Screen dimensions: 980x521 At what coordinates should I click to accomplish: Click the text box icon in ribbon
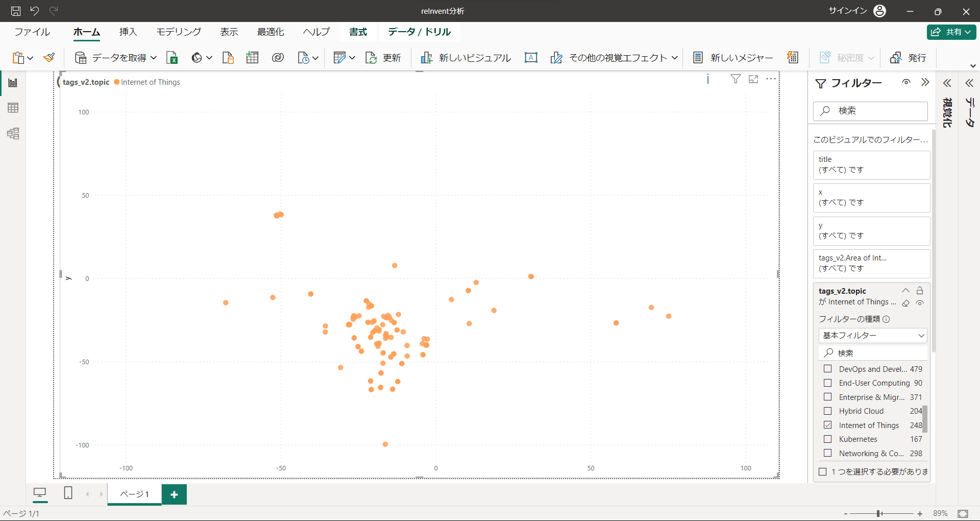pyautogui.click(x=531, y=58)
